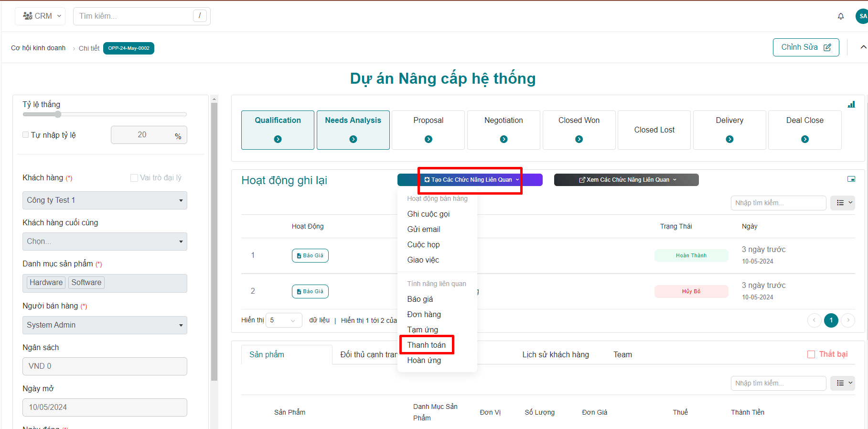Click the Chỉnh Sửa button

(x=805, y=47)
